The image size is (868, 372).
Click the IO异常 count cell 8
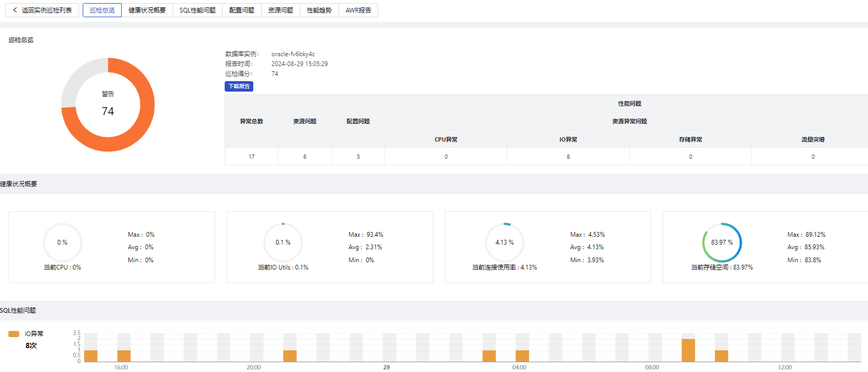tap(568, 157)
